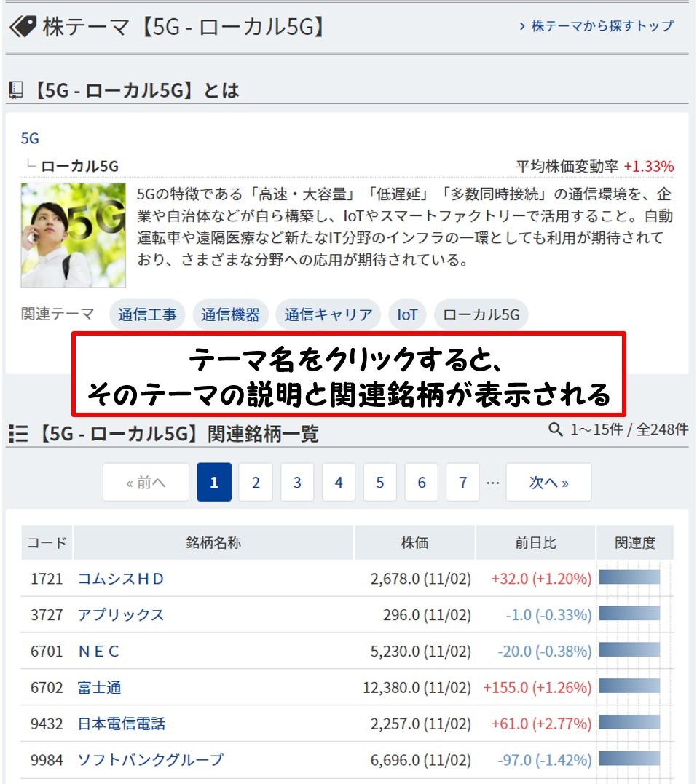
Task: Click the 1～15件 / 全248件 result count
Action: tap(629, 429)
